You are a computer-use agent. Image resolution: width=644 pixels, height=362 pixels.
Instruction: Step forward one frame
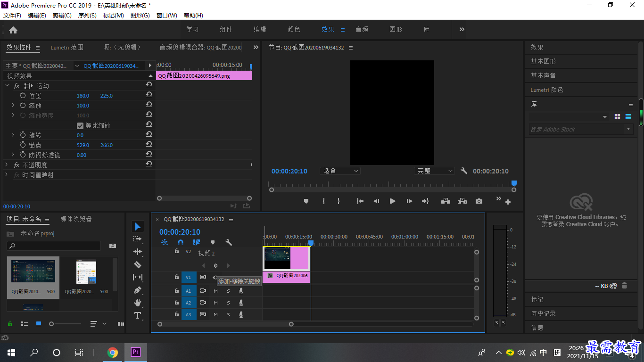(409, 201)
